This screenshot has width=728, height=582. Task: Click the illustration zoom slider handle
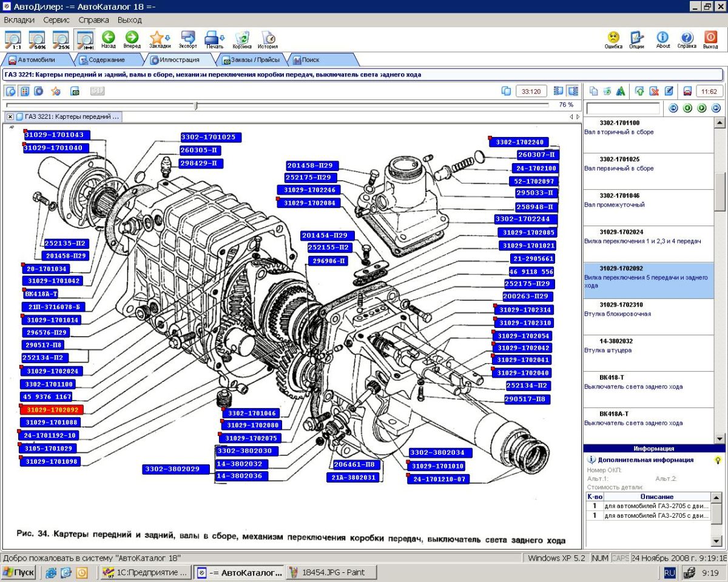[195, 105]
